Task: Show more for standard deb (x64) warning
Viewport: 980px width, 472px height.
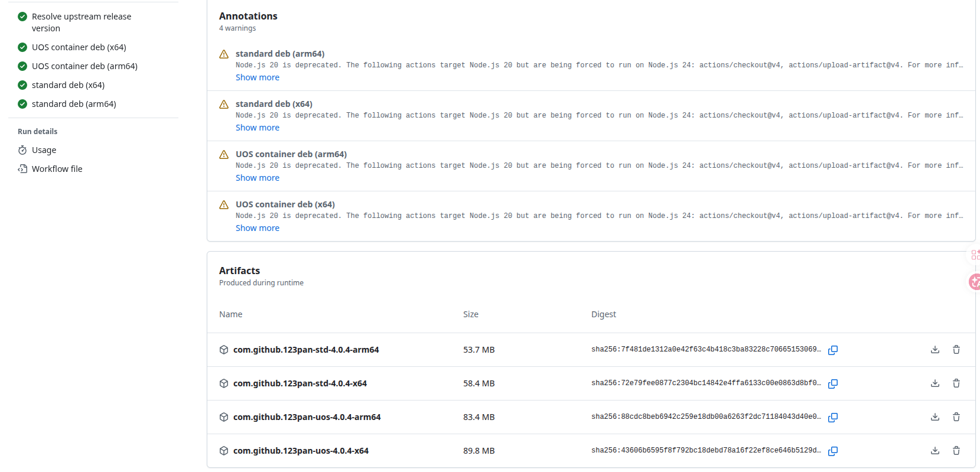Action: pyautogui.click(x=258, y=128)
